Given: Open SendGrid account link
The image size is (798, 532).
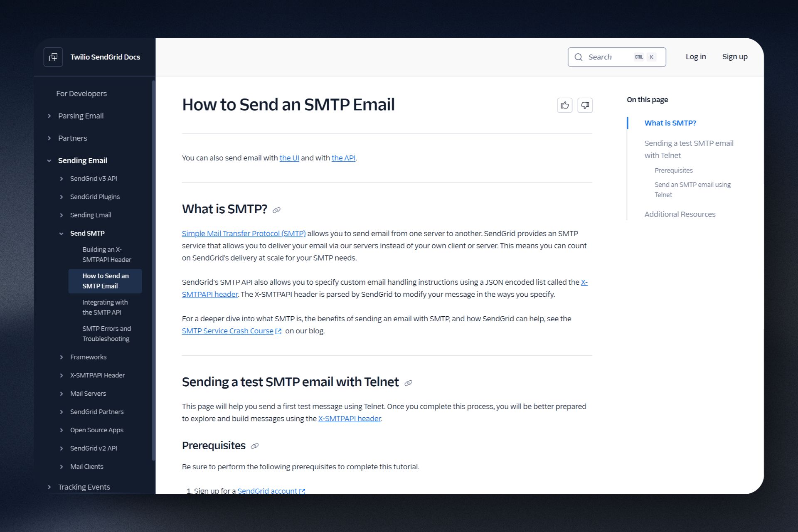Looking at the screenshot, I should pyautogui.click(x=267, y=491).
